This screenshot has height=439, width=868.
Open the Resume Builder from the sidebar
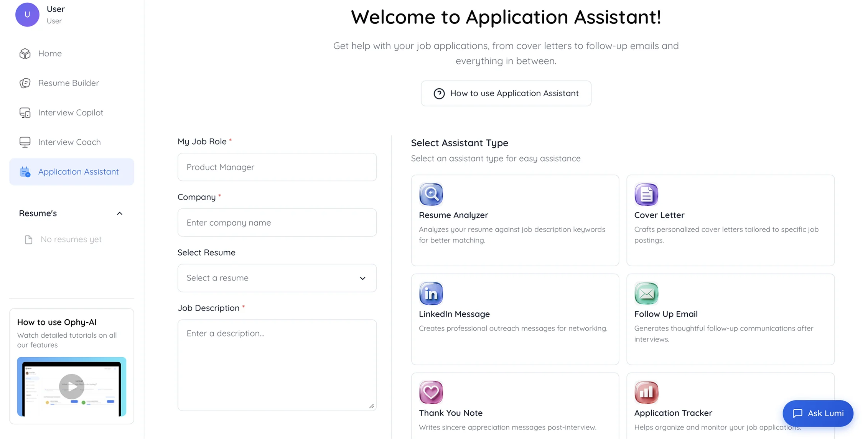click(x=68, y=83)
